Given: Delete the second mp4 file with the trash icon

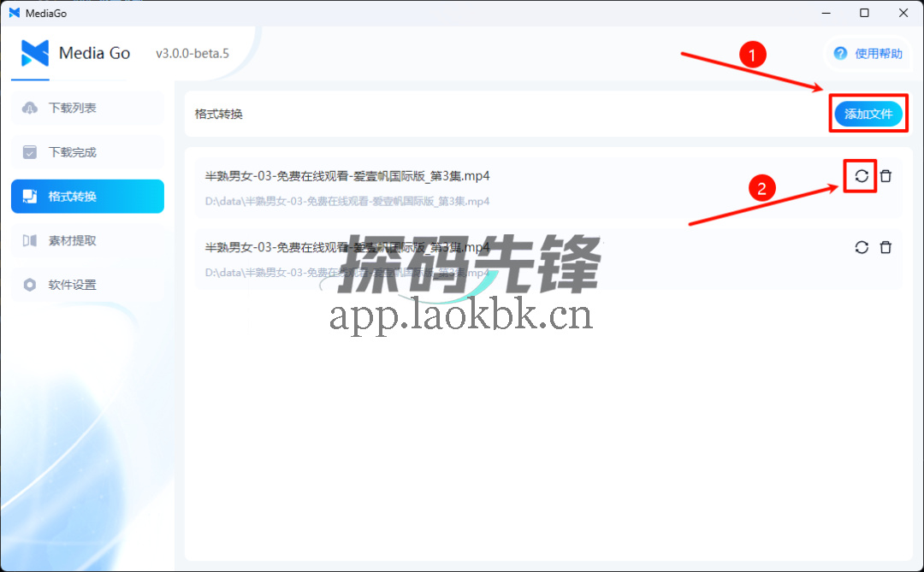Looking at the screenshot, I should [885, 247].
